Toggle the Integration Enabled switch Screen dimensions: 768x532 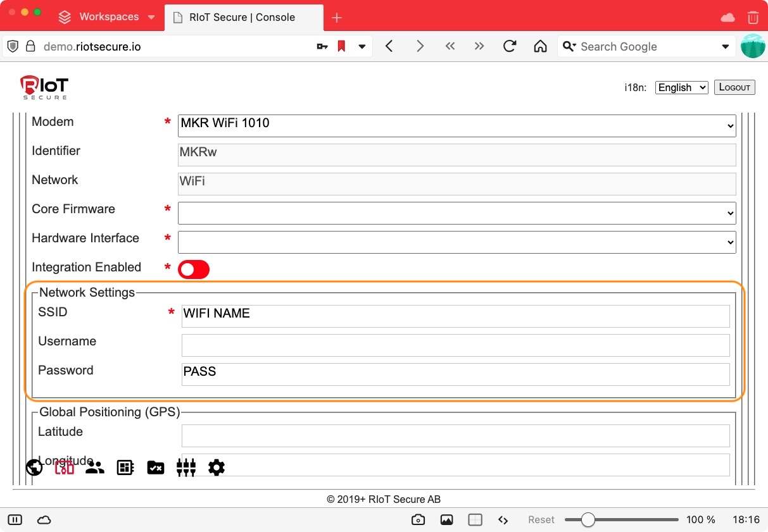(x=194, y=269)
